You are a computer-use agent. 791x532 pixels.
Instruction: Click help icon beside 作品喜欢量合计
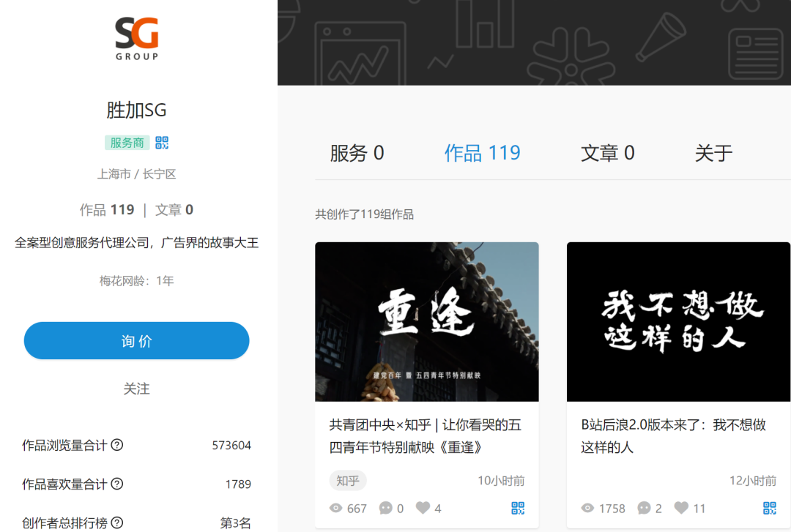(x=116, y=484)
